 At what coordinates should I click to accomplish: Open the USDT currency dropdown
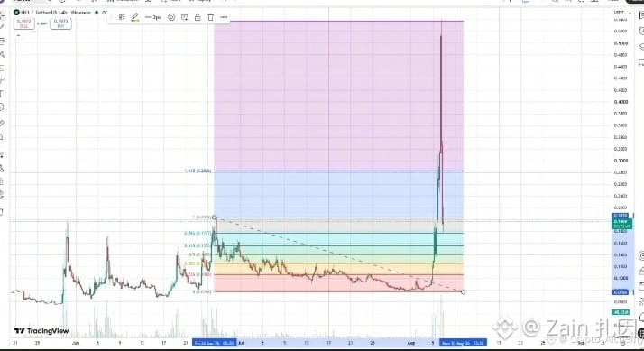(x=622, y=13)
